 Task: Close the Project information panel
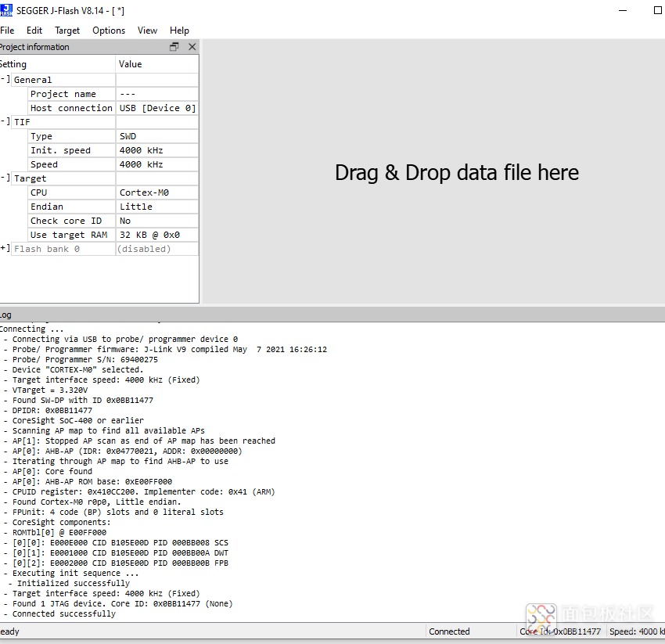(x=192, y=47)
